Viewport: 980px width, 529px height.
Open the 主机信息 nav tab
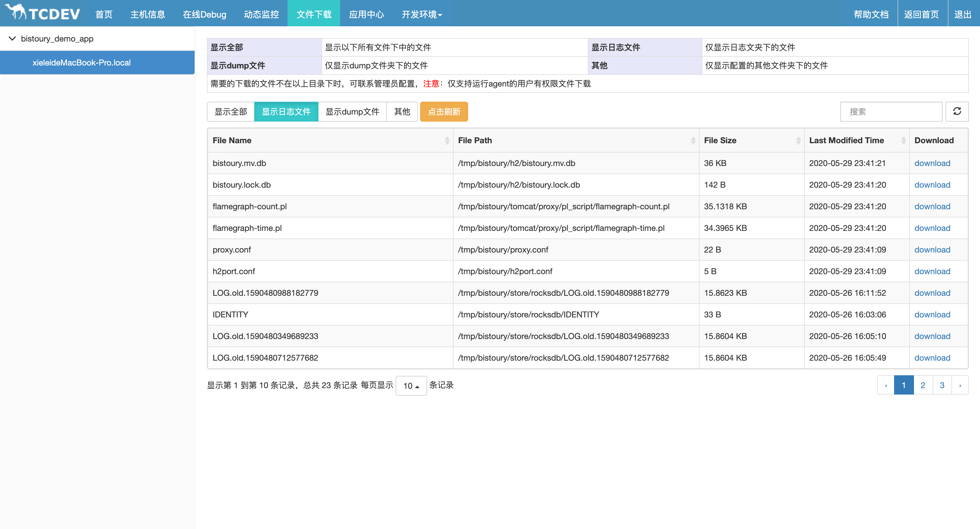[148, 14]
